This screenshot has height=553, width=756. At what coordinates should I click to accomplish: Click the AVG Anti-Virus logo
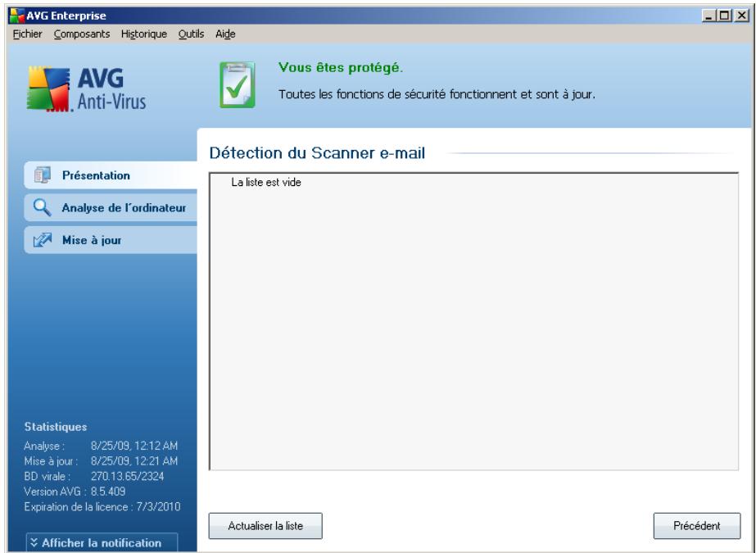[87, 88]
